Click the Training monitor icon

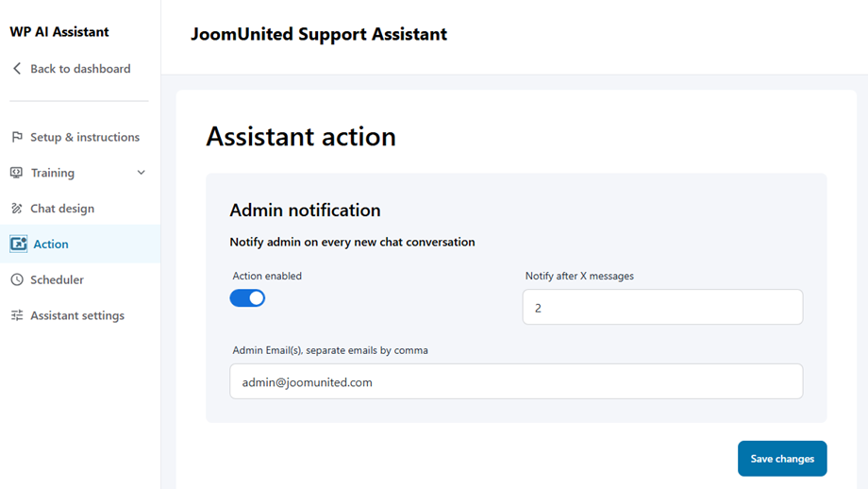17,173
